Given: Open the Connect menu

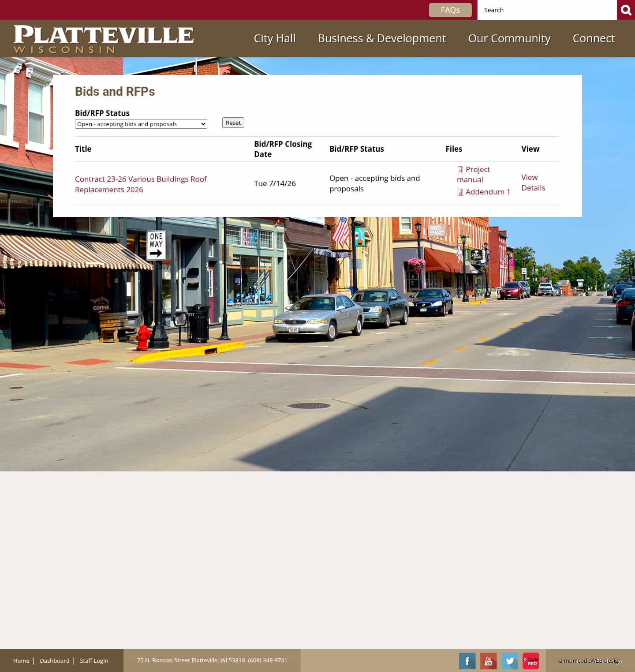Looking at the screenshot, I should (594, 38).
